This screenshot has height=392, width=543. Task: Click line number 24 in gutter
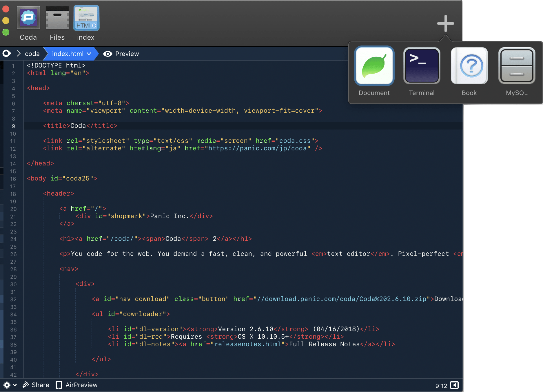13,239
